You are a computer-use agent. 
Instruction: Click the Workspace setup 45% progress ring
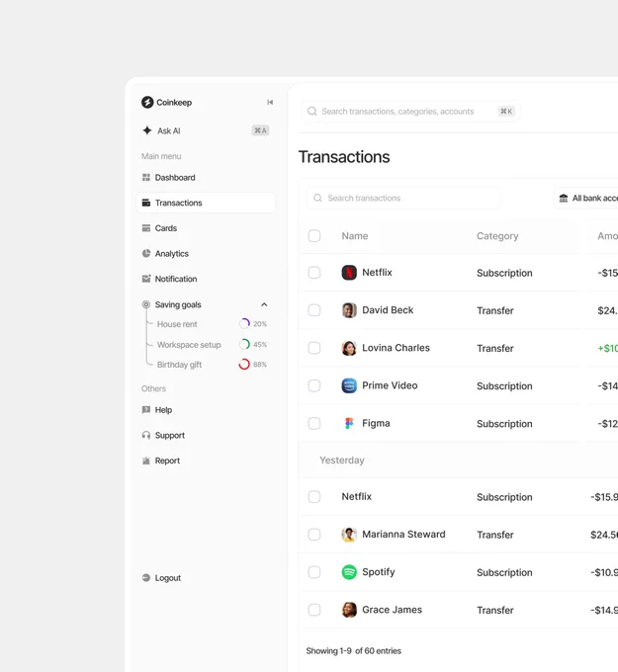[244, 344]
